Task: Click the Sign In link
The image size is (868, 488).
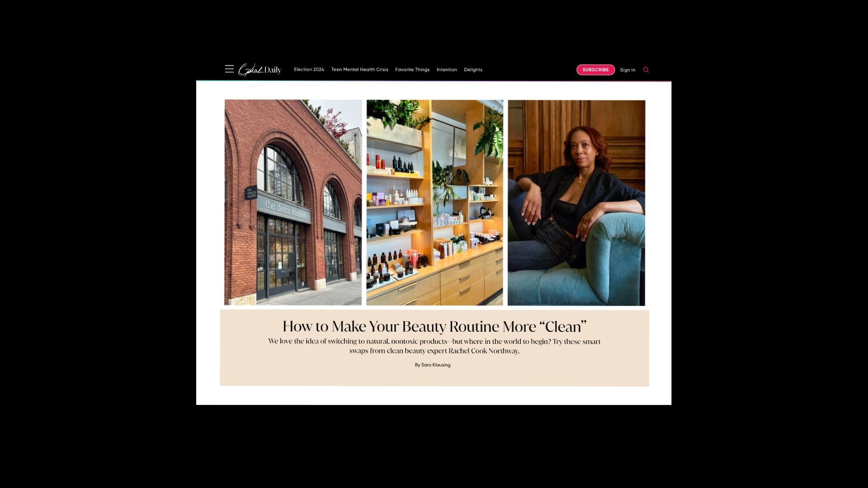Action: coord(627,70)
